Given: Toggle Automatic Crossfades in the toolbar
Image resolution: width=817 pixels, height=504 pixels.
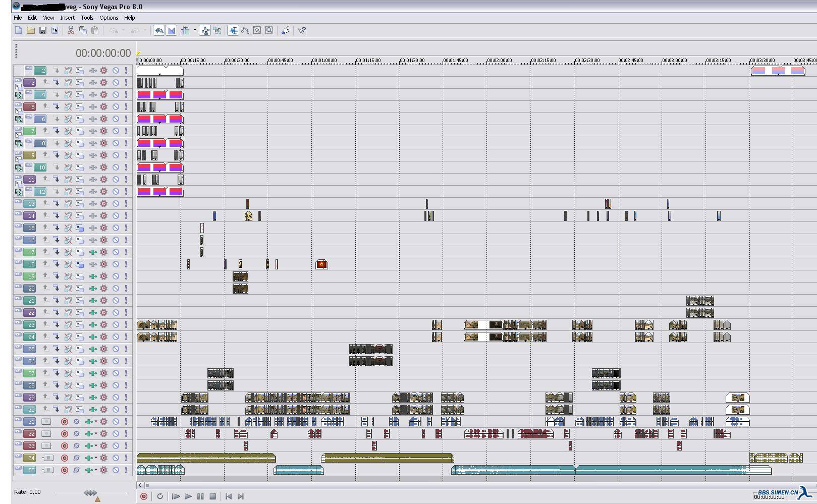Looking at the screenshot, I should tap(171, 30).
